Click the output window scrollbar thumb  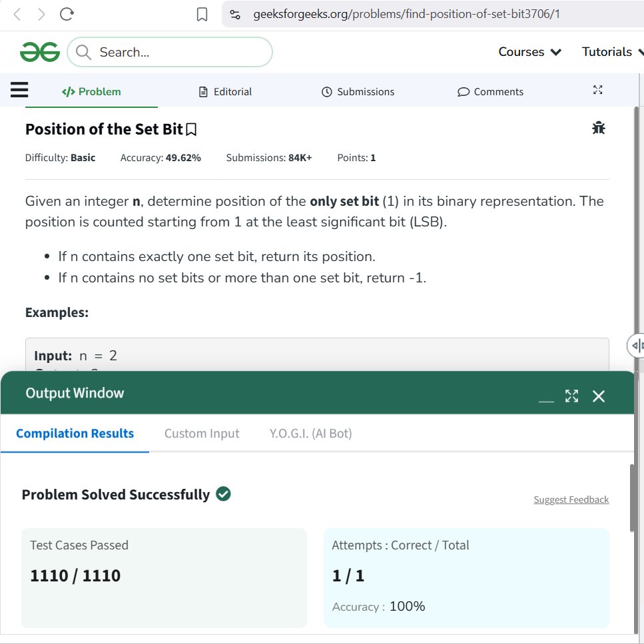tap(633, 497)
